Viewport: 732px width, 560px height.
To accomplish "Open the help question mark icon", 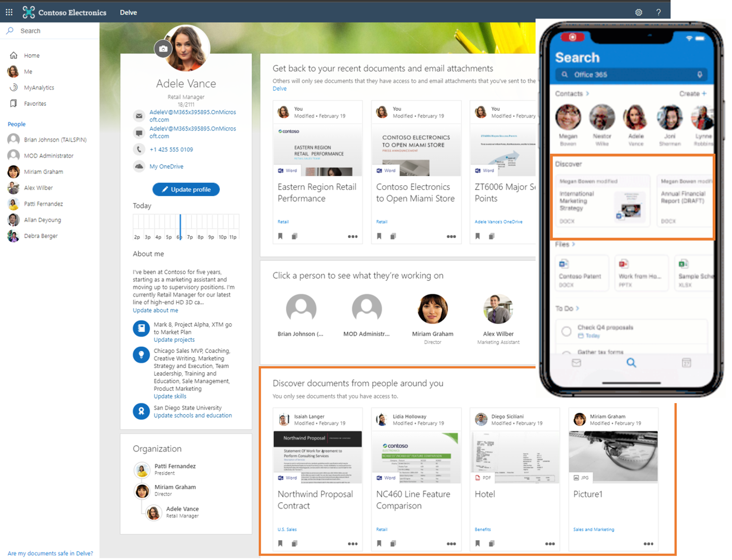I will tap(659, 12).
